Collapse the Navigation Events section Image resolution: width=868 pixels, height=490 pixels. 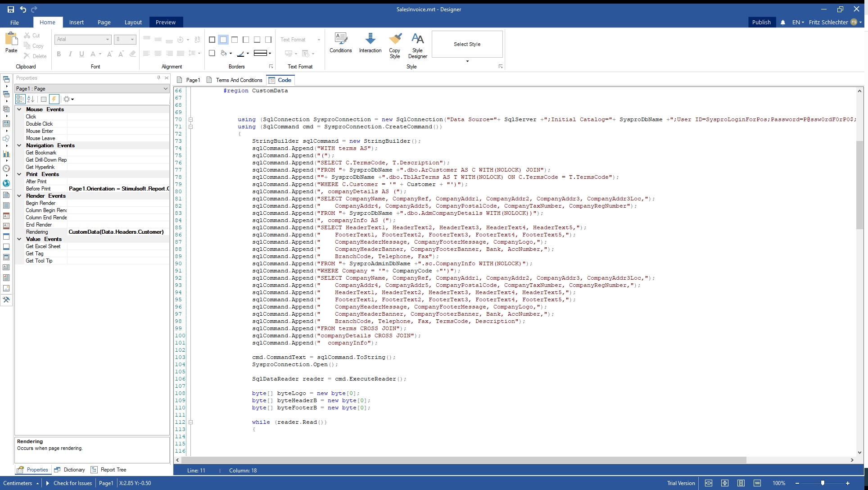click(20, 145)
